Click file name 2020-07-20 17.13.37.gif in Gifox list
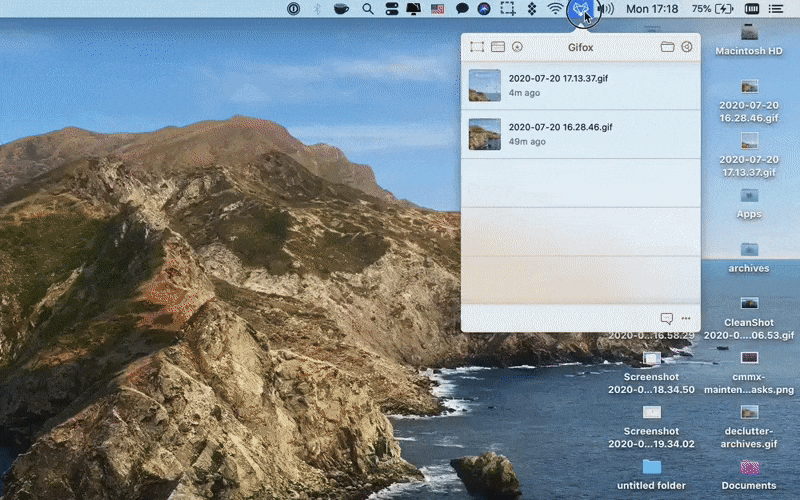 click(558, 79)
